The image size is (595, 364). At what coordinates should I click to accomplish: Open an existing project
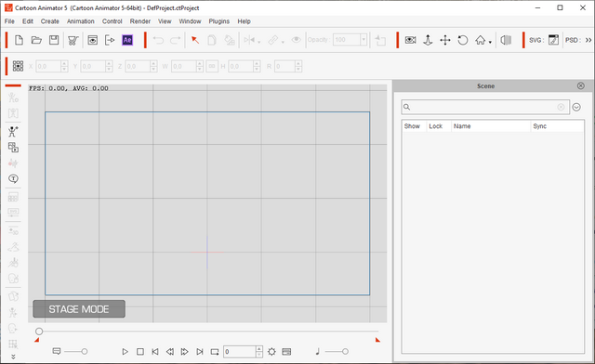point(36,40)
